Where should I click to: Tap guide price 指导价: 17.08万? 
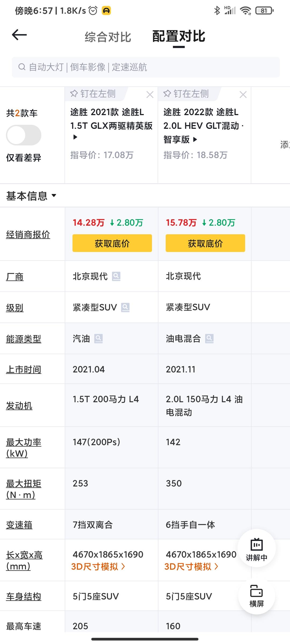click(102, 155)
